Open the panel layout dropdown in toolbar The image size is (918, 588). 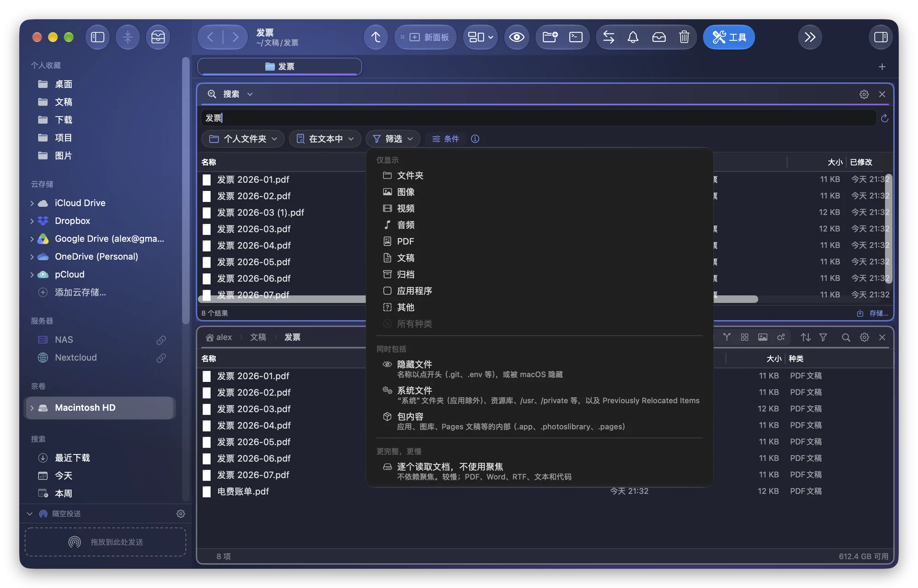click(x=480, y=37)
